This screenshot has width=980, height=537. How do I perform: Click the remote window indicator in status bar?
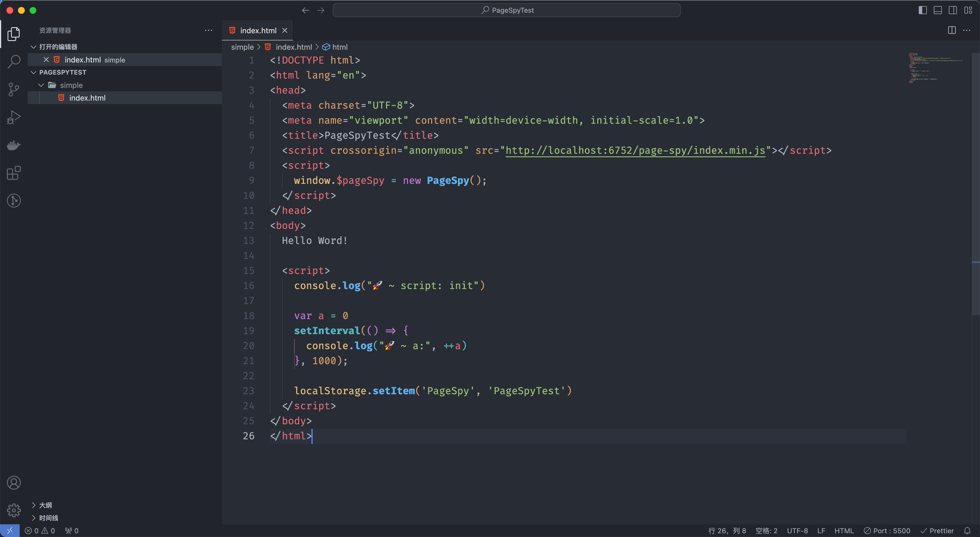click(10, 531)
